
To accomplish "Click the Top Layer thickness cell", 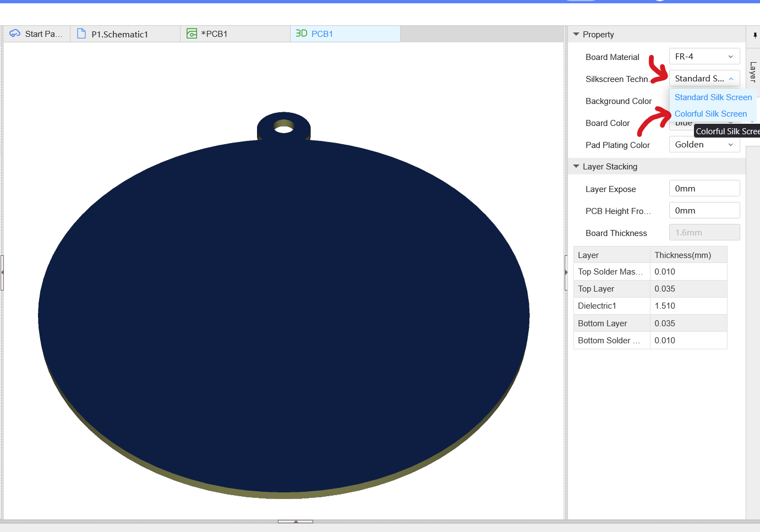I will tap(688, 289).
